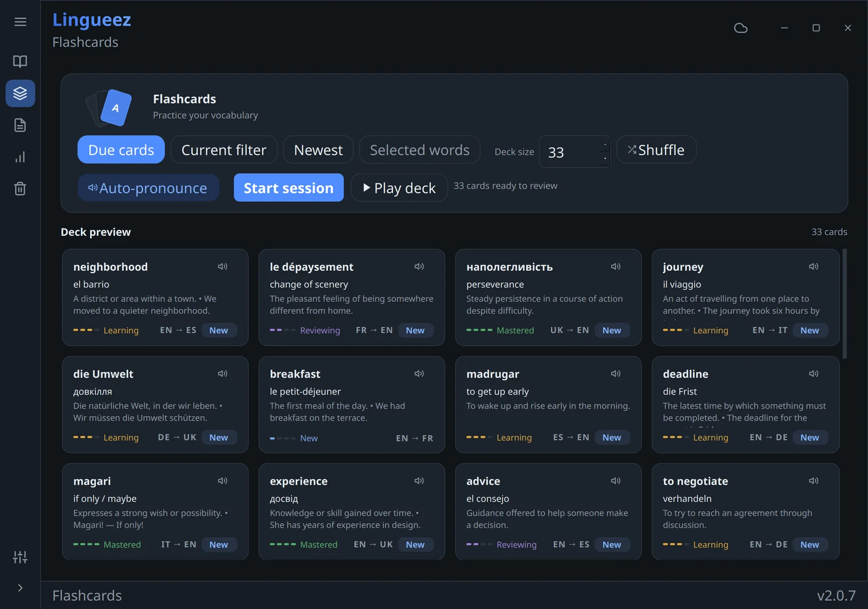The height and width of the screenshot is (609, 868).
Task: Open the dictionary book sidebar icon
Action: (x=20, y=61)
